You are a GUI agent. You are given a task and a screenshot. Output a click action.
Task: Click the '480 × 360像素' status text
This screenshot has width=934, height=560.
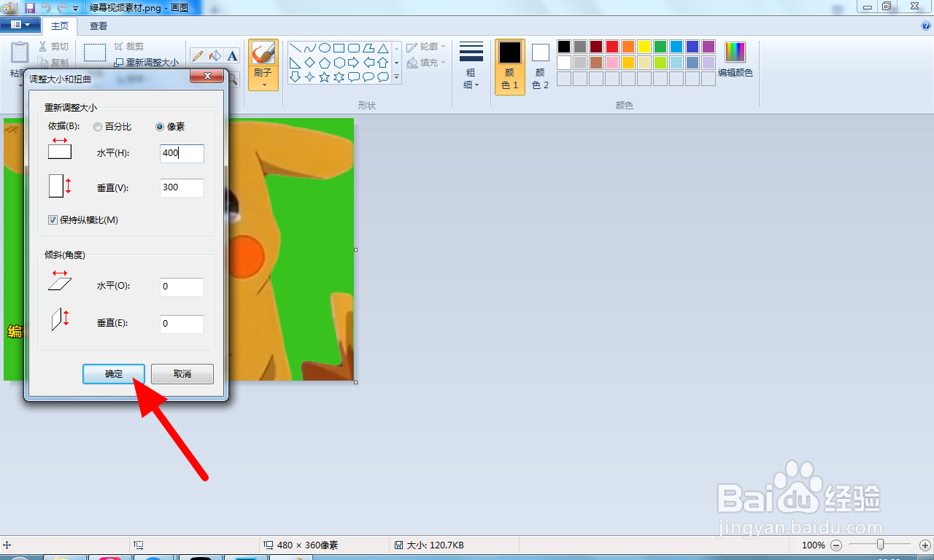(306, 545)
